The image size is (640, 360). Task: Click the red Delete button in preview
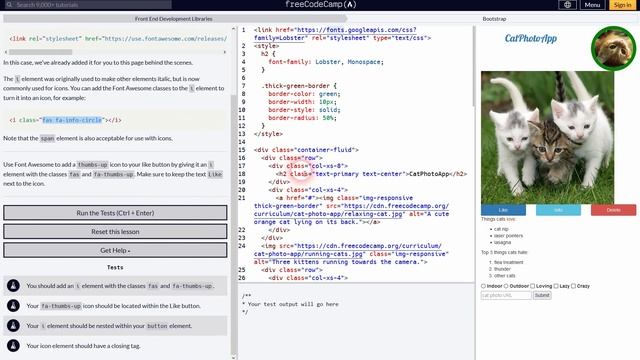[613, 210]
